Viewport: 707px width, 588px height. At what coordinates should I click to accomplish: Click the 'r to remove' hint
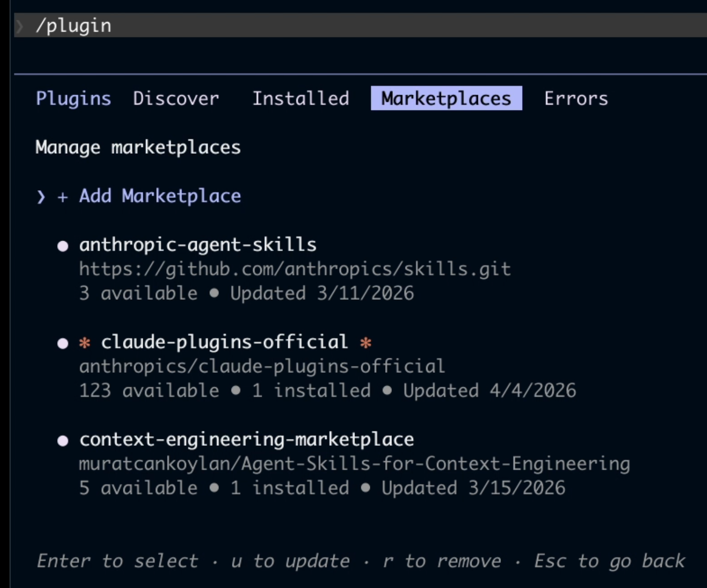point(442,561)
